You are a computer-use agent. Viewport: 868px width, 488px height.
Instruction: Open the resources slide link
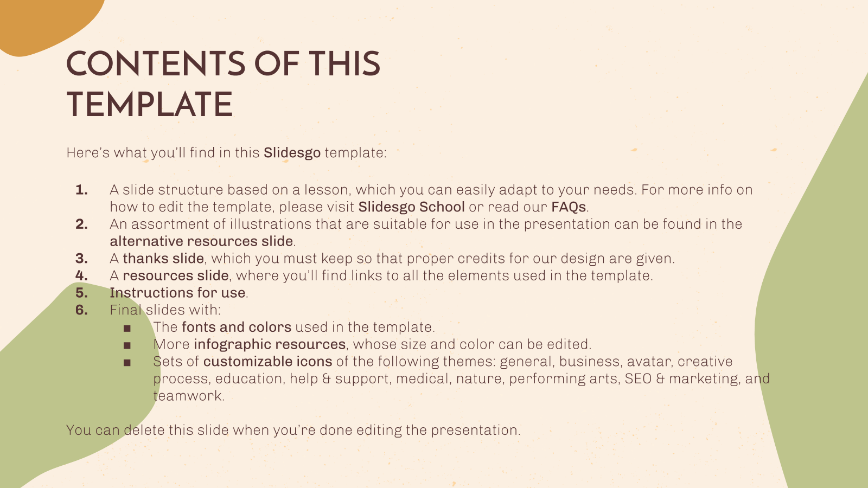pos(175,276)
